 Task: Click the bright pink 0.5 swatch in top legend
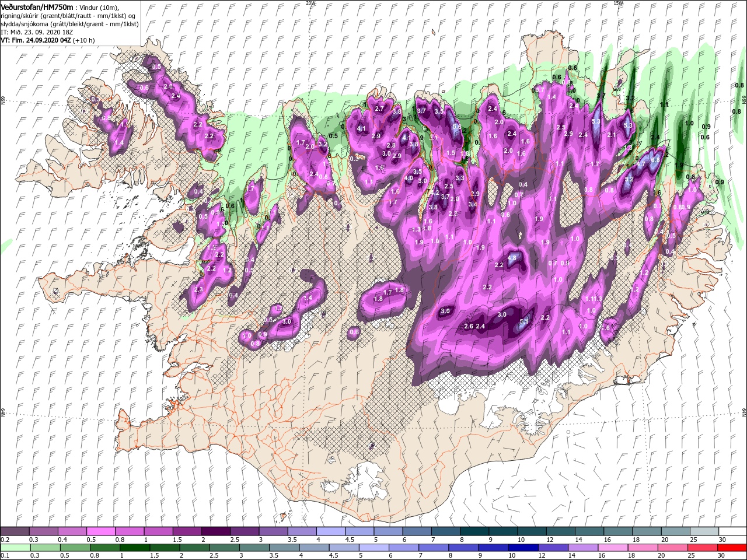click(100, 531)
